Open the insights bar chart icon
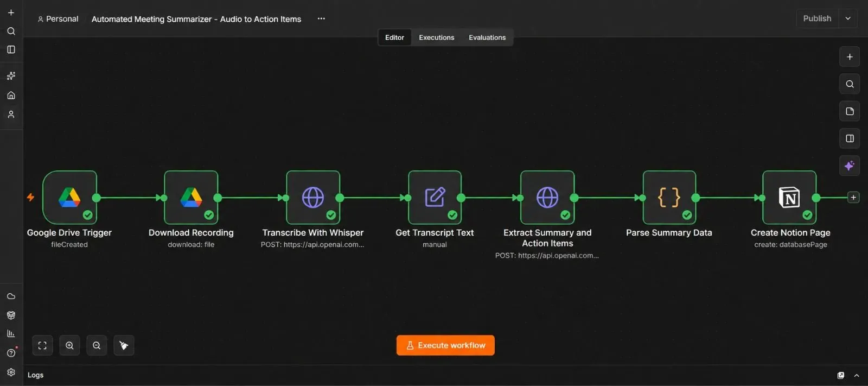The image size is (868, 386). pyautogui.click(x=11, y=333)
